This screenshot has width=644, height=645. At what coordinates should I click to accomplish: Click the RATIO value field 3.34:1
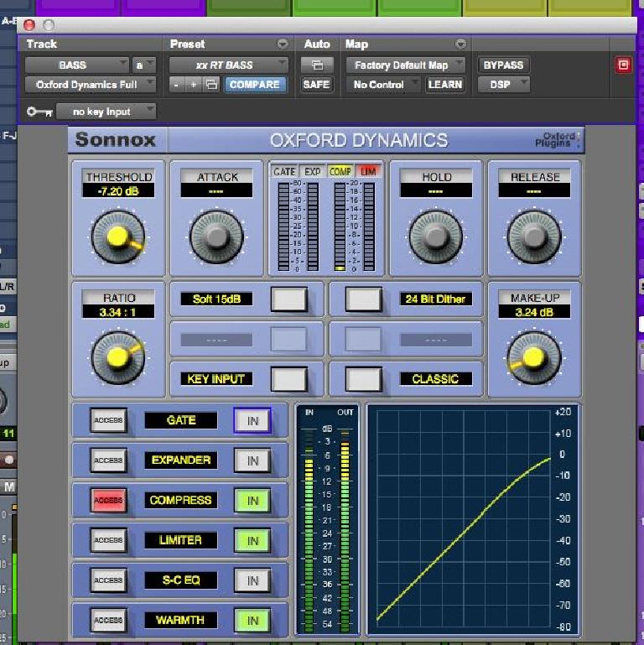(118, 312)
